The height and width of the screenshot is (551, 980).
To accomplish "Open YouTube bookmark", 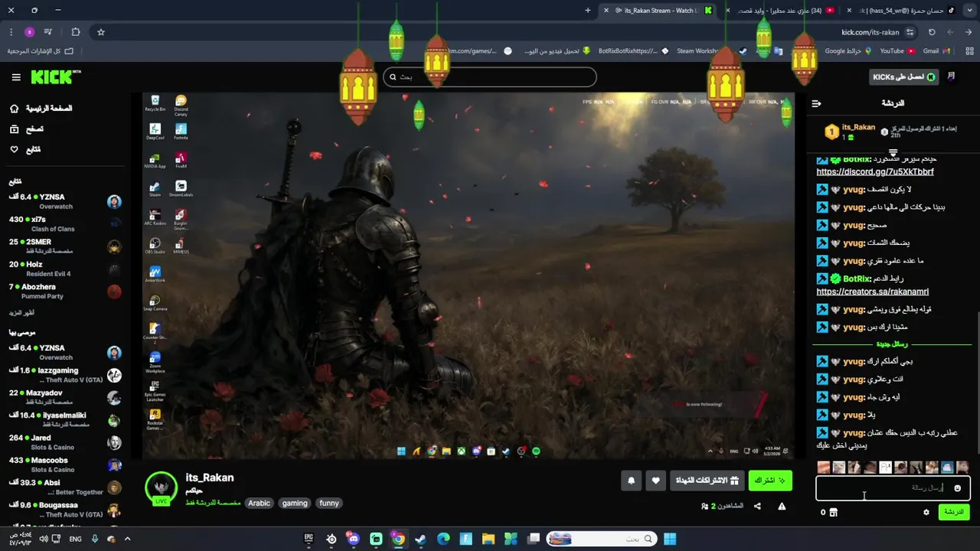I will [x=897, y=51].
